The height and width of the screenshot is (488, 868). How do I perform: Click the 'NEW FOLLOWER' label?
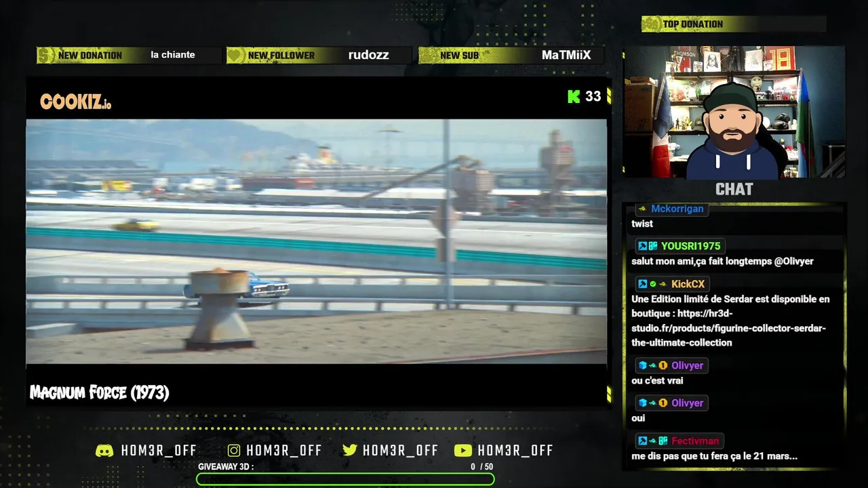tap(281, 56)
